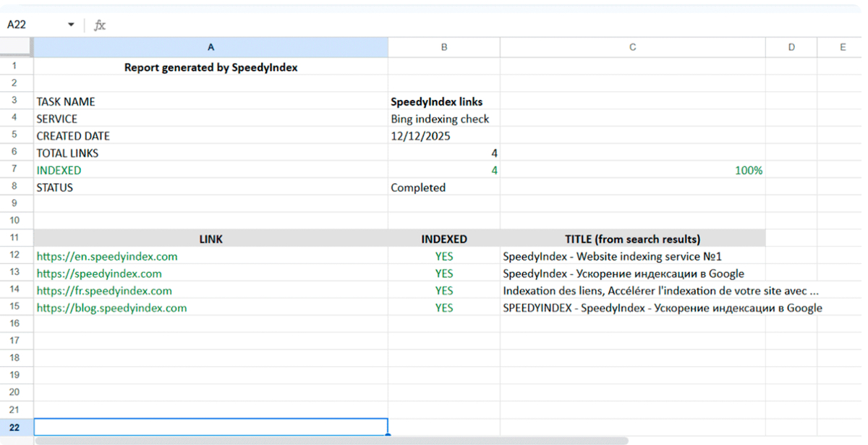The width and height of the screenshot is (868, 445).
Task: Click the 'CREATED DATE' cell
Action: point(210,136)
